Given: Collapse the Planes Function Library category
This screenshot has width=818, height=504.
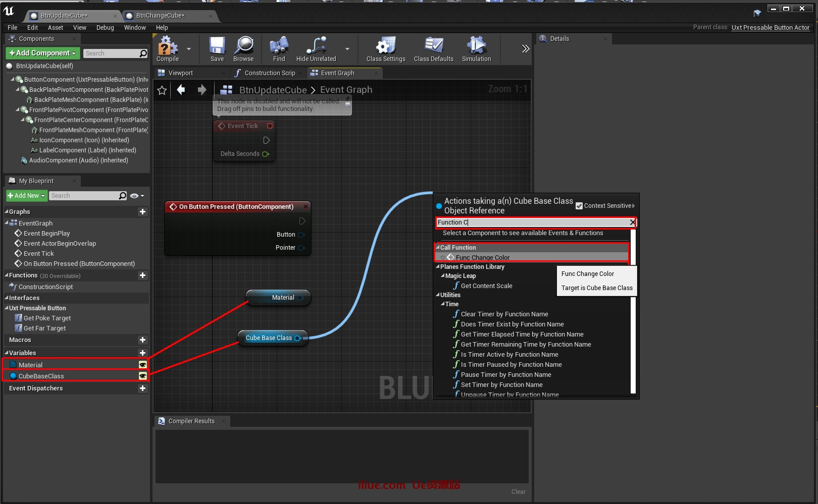Looking at the screenshot, I should coord(438,267).
